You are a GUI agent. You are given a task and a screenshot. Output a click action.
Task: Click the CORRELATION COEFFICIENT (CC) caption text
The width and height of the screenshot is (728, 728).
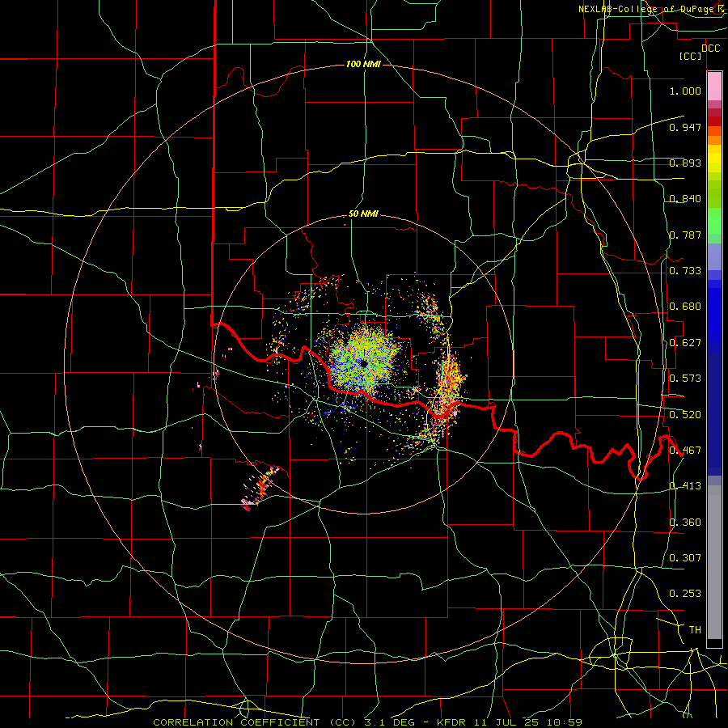pyautogui.click(x=256, y=722)
